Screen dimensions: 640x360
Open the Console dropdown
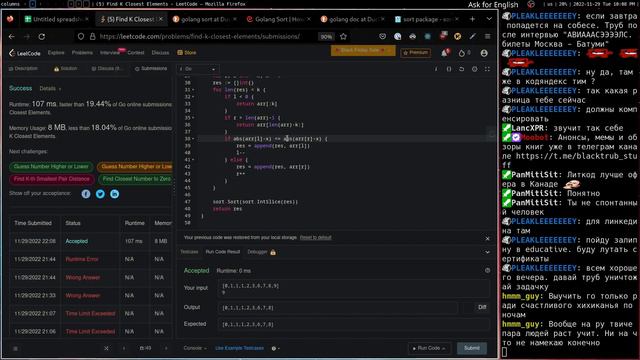[195, 348]
